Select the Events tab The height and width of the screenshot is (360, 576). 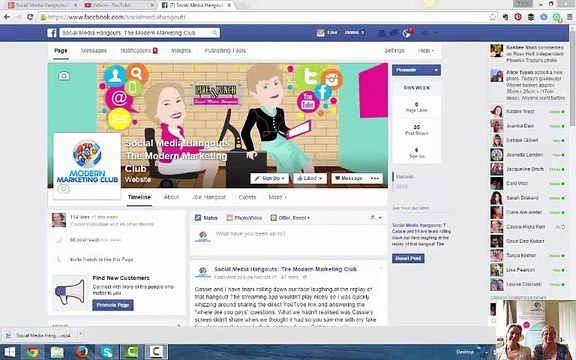[x=247, y=197]
